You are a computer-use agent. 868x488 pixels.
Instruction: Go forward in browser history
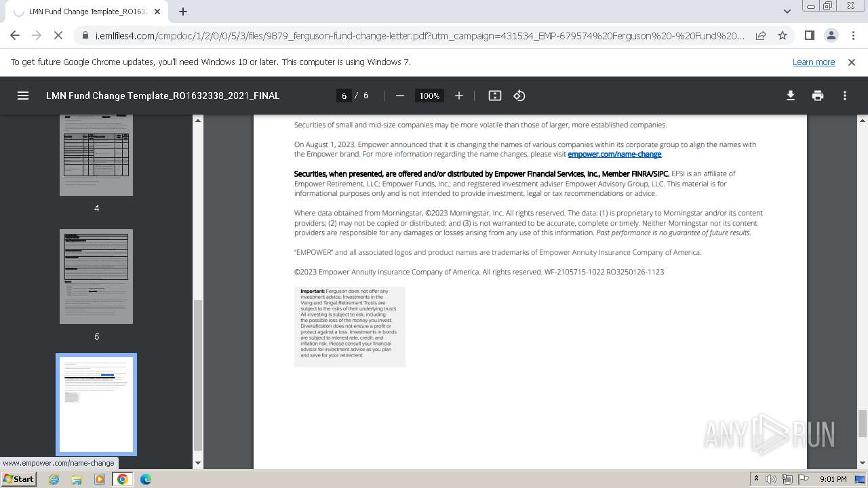pyautogui.click(x=37, y=35)
